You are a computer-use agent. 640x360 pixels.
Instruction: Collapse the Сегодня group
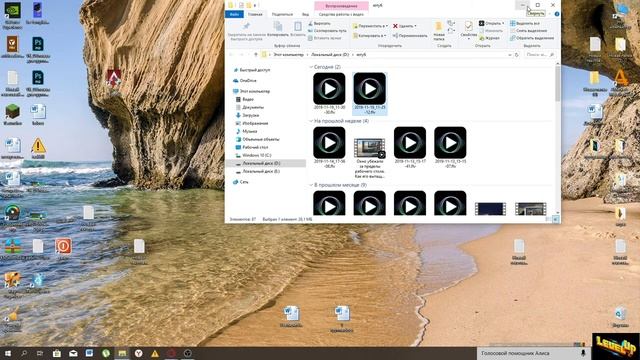(x=311, y=67)
